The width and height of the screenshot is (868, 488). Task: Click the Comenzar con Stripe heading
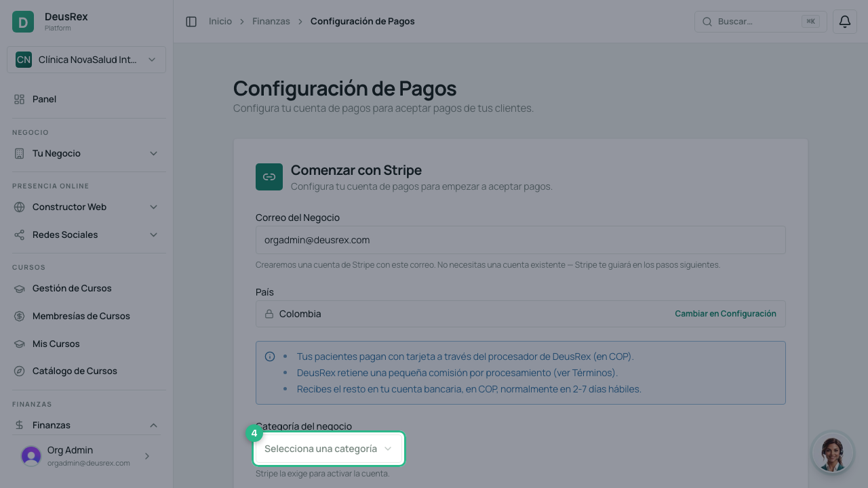(356, 170)
